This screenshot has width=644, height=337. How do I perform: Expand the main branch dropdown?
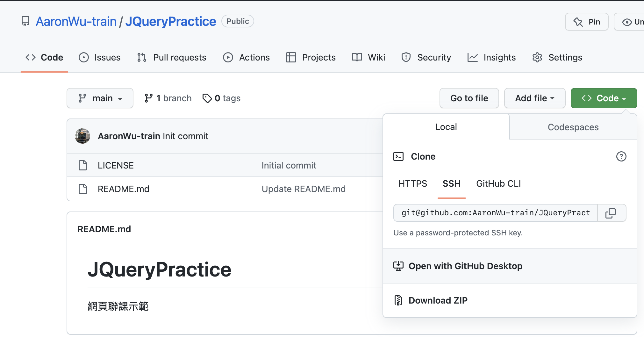coord(100,98)
